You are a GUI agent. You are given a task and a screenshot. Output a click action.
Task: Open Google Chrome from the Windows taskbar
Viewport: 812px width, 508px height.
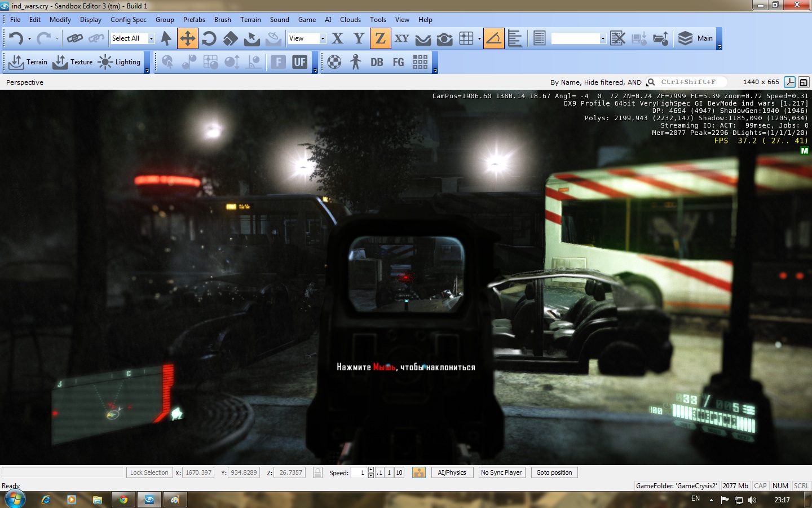123,500
